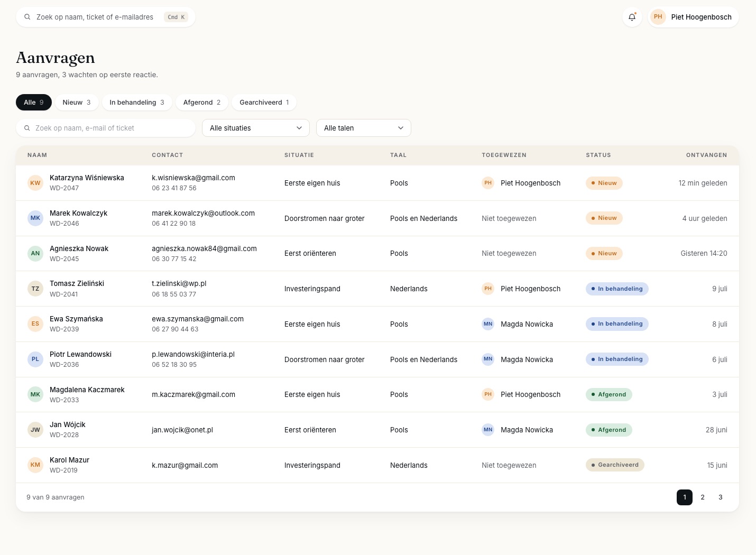This screenshot has height=555, width=756.
Task: Click email m.kaczmarek@gmail.com
Action: tap(193, 394)
